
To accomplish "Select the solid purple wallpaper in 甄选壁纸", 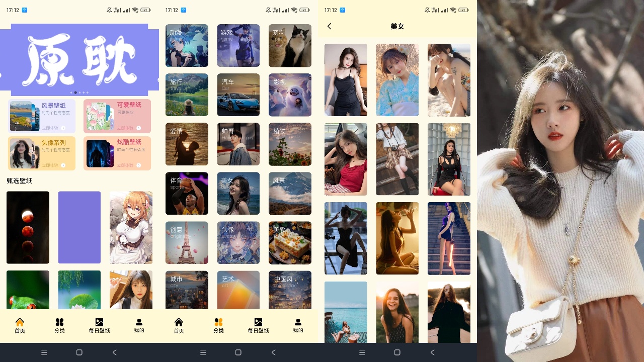I will click(x=79, y=227).
